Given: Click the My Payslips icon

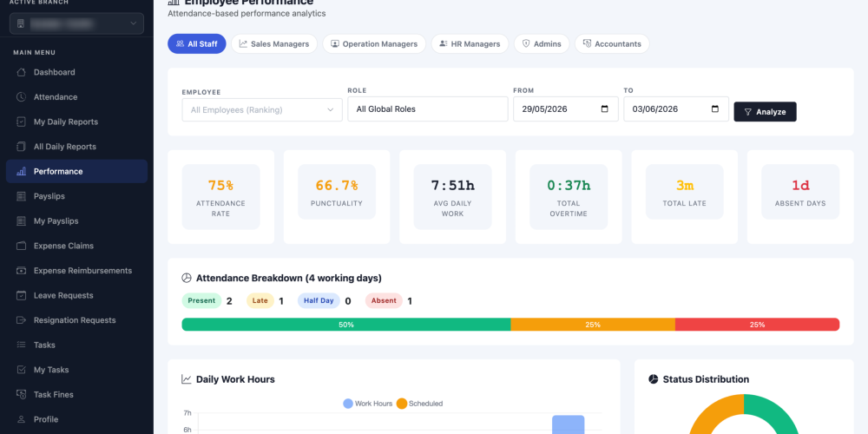Looking at the screenshot, I should tap(21, 220).
